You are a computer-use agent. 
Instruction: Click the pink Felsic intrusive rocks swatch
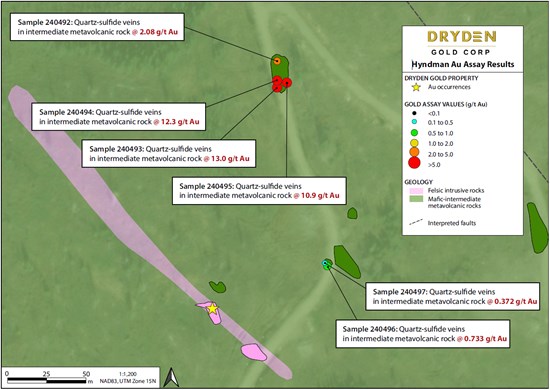[x=416, y=191]
